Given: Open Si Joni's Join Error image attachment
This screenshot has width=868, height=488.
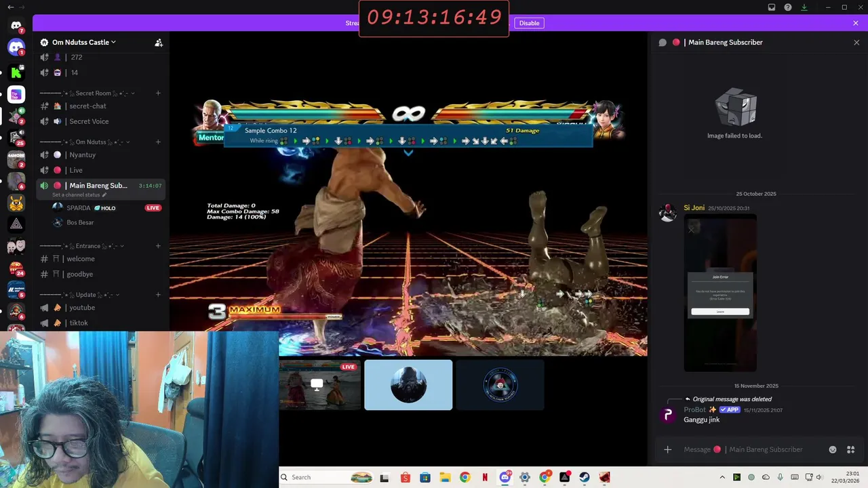Looking at the screenshot, I should (720, 293).
